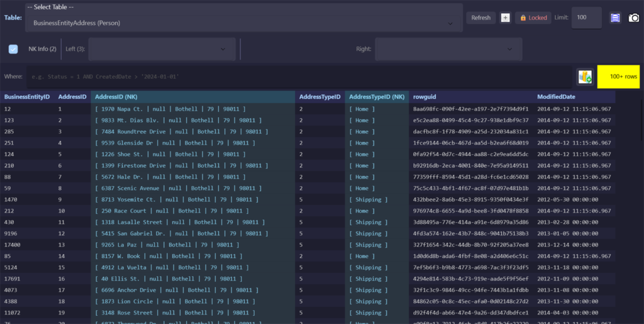Select the 5672 Hale Dr. address cell
This screenshot has width=644, height=324.
(192, 177)
